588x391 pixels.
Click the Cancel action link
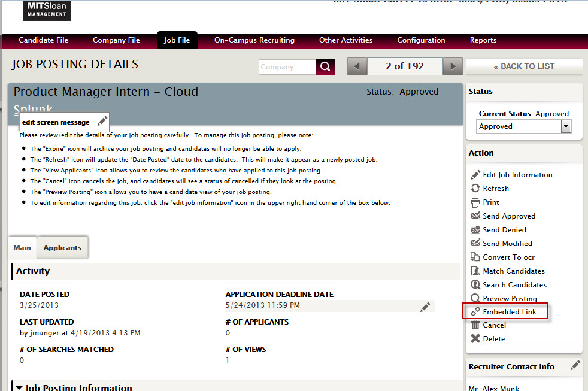[x=494, y=325]
